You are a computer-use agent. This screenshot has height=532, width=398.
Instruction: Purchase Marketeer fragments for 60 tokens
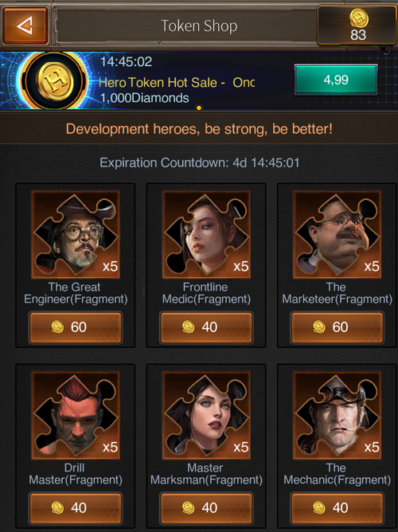[x=337, y=327]
